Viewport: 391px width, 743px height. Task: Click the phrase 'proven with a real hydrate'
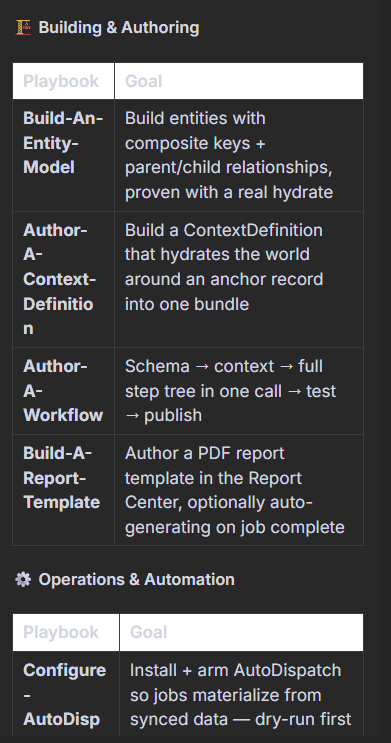click(229, 192)
